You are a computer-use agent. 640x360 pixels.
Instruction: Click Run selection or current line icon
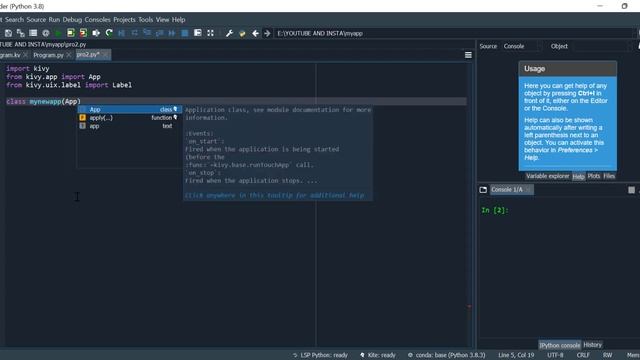pyautogui.click(x=96, y=33)
